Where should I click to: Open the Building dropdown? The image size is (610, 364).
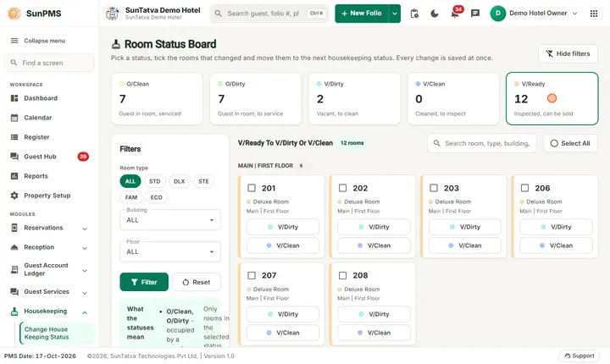click(170, 220)
